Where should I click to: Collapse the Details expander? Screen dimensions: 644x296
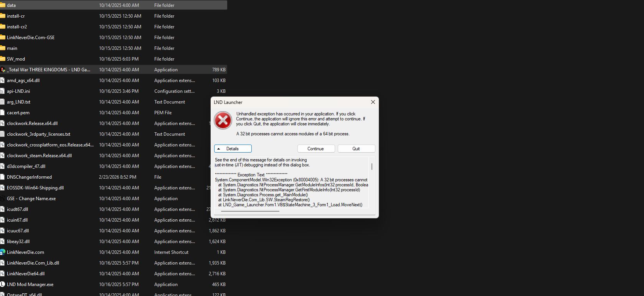click(x=233, y=149)
